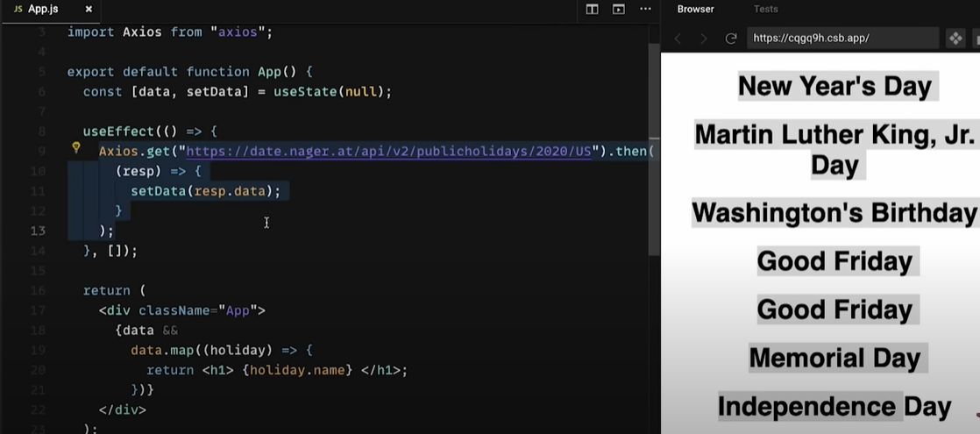Click the "setData(resp.data);" code line
Screen dimensions: 980x434
click(206, 191)
